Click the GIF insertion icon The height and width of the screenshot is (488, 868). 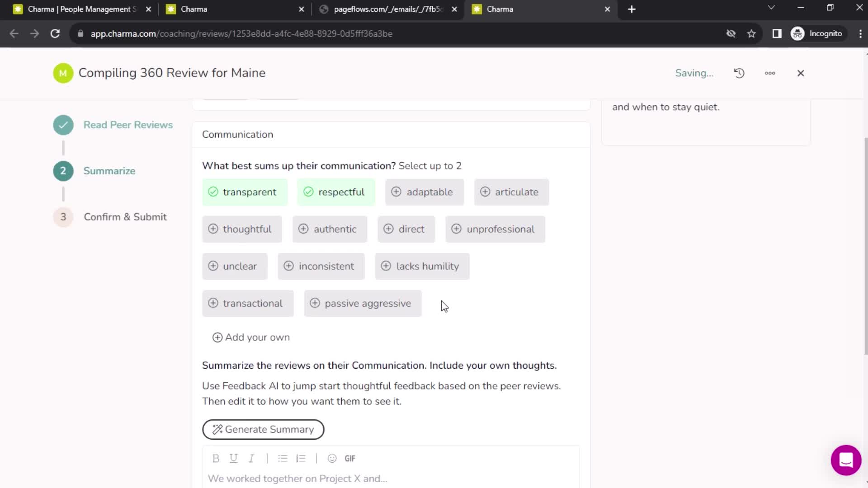(x=350, y=458)
